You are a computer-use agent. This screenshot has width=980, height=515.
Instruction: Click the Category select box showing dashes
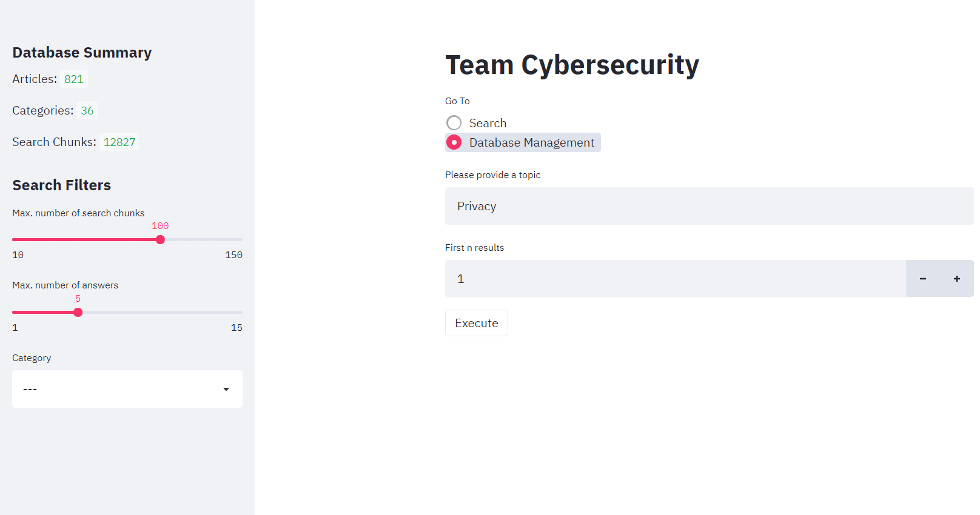(115, 389)
